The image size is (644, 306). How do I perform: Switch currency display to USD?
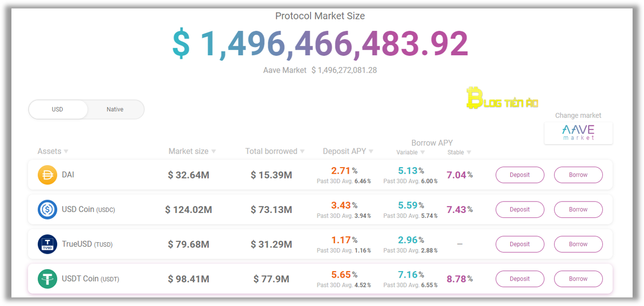pos(58,109)
